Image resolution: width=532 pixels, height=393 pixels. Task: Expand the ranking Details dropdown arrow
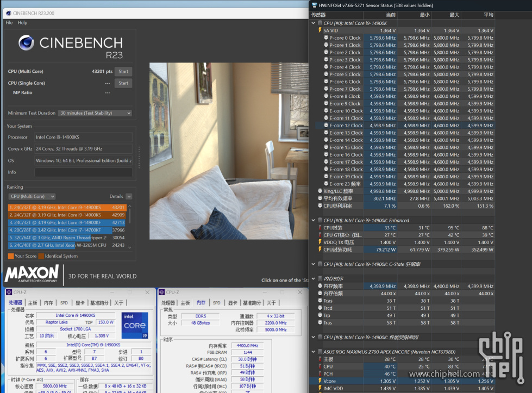tap(129, 197)
